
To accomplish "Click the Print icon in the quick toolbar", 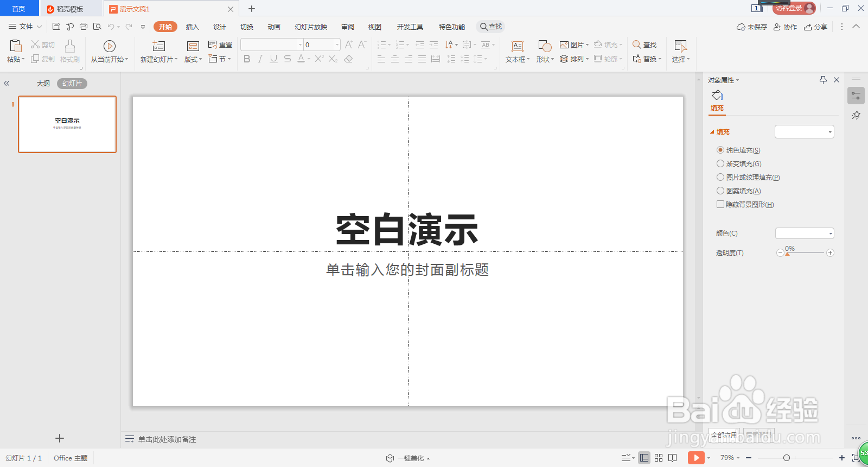I will click(x=84, y=27).
